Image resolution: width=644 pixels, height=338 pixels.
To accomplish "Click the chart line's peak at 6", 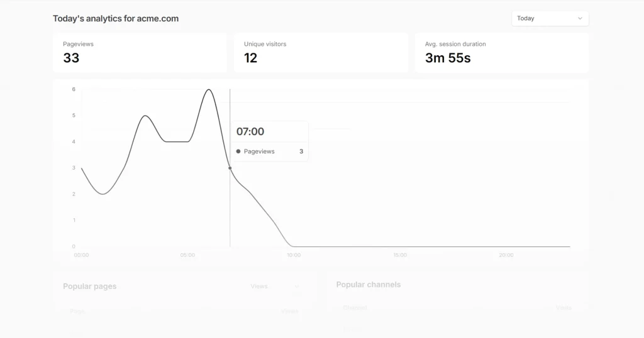I will click(209, 90).
